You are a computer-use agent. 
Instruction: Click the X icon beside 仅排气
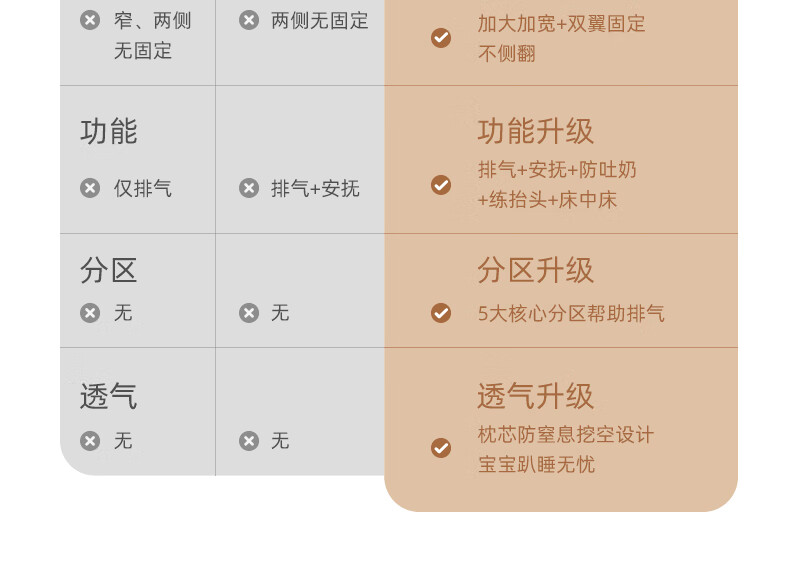coord(90,188)
